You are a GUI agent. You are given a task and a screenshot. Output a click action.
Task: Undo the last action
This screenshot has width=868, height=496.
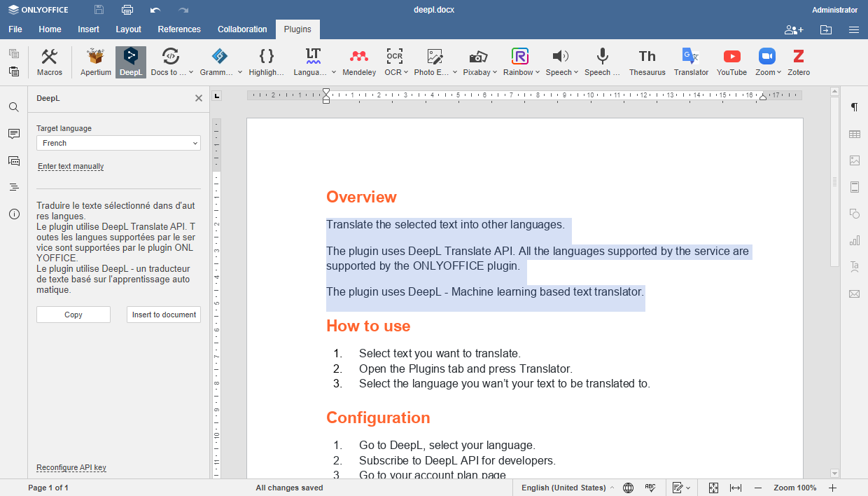point(155,10)
